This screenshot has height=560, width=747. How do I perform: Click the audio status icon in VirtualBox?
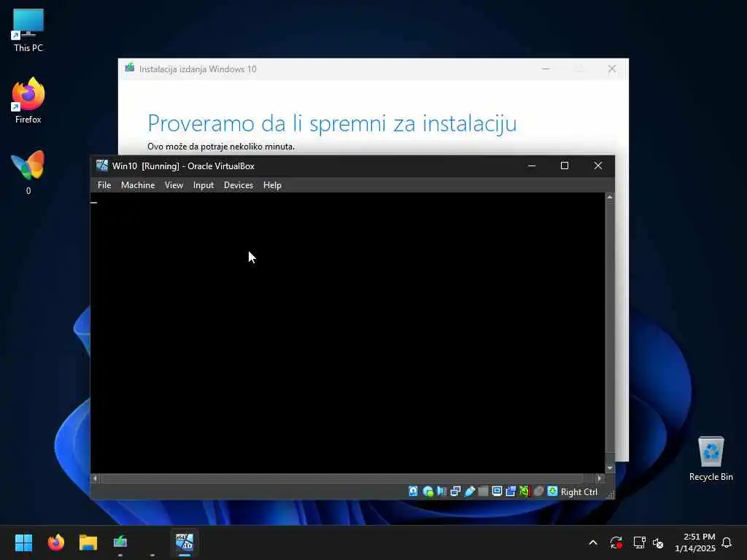(441, 491)
